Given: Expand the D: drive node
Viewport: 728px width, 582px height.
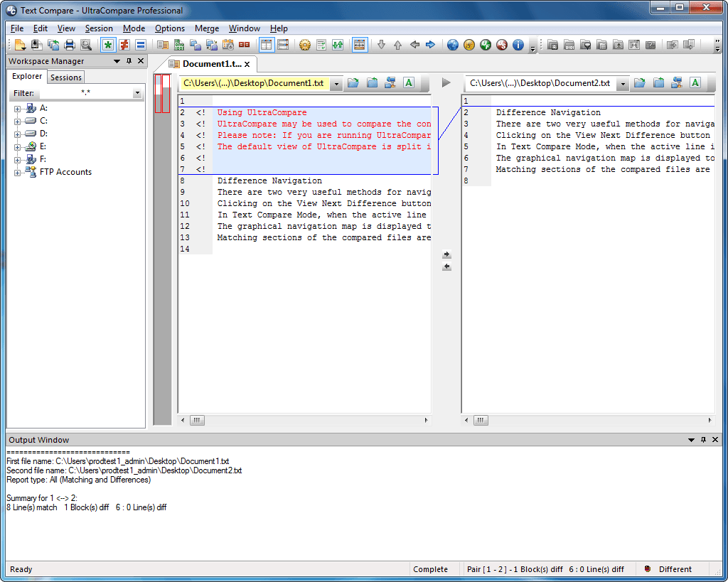Looking at the screenshot, I should [x=17, y=134].
